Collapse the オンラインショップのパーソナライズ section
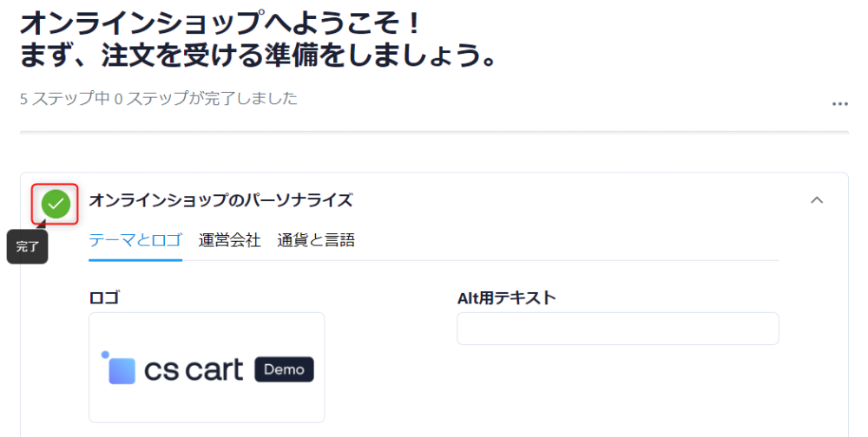The height and width of the screenshot is (437, 868). (816, 200)
